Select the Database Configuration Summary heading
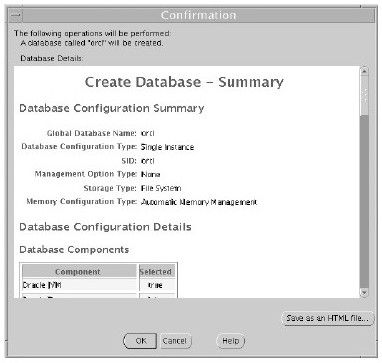382x363 pixels. [112, 108]
